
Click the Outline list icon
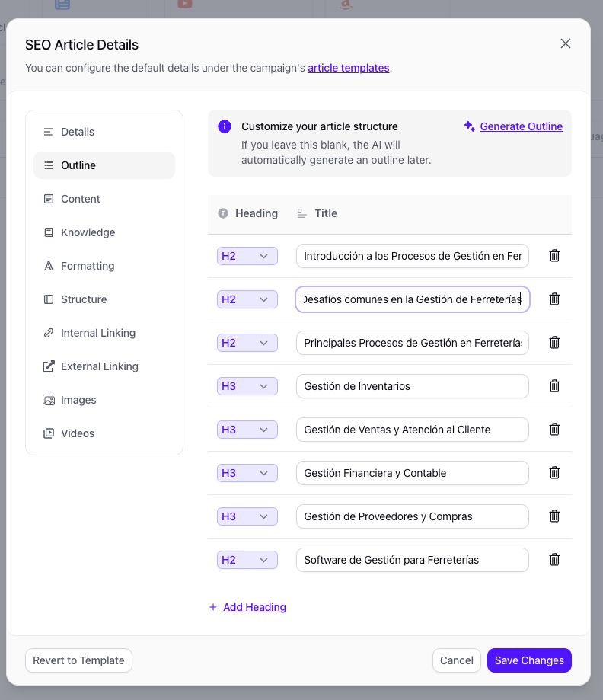(x=49, y=165)
